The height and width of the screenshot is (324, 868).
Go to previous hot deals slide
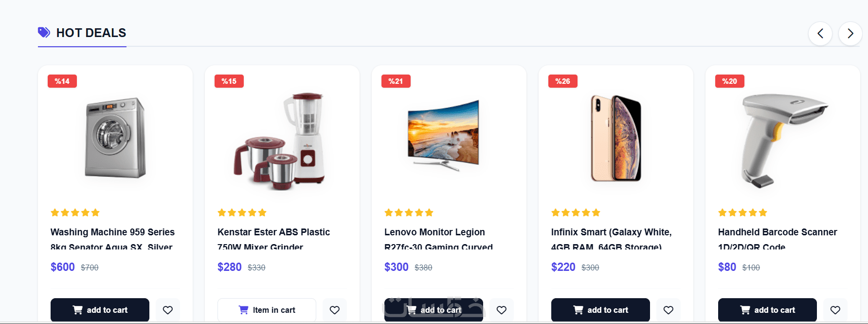pos(820,34)
